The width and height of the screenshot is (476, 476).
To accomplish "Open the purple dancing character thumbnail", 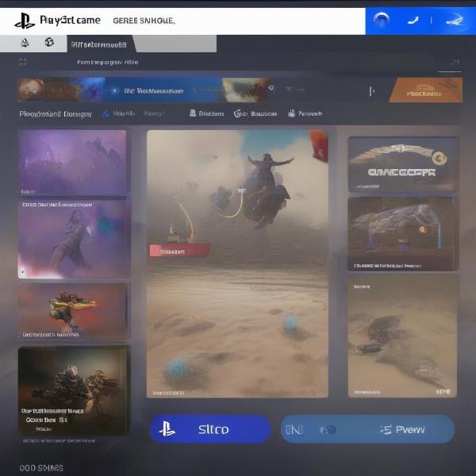I will coord(73,239).
